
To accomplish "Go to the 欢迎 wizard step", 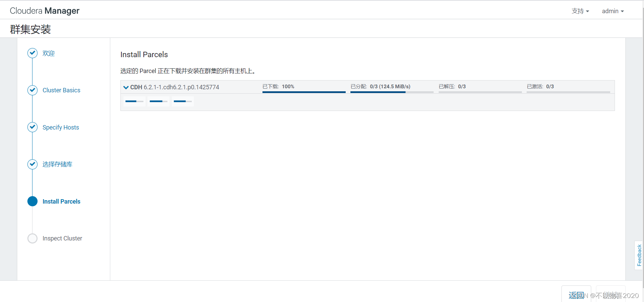I will click(48, 53).
